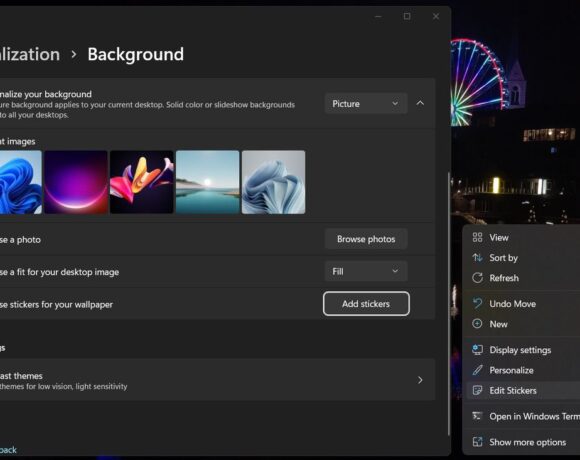The height and width of the screenshot is (460, 580).
Task: Click the Show more options icon
Action: pyautogui.click(x=477, y=442)
